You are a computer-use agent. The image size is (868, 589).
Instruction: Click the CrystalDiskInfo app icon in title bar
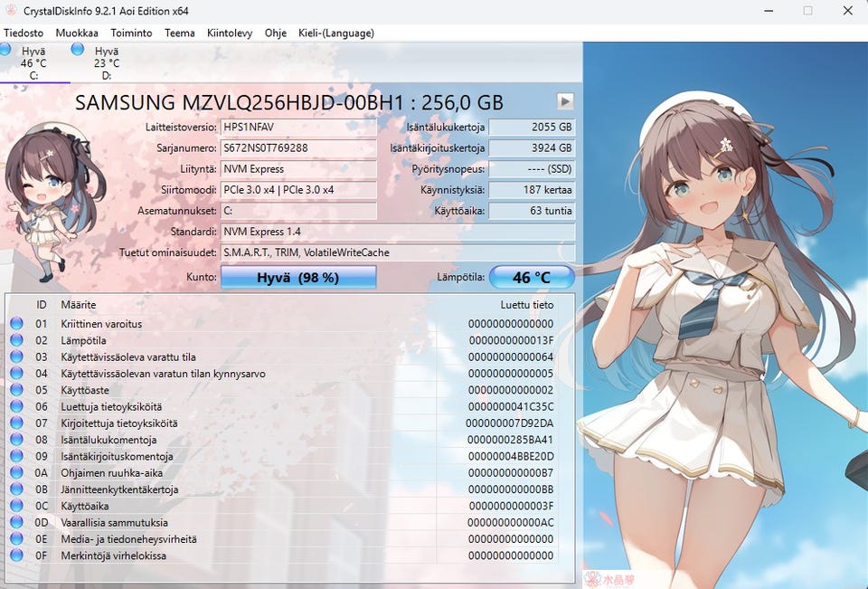pyautogui.click(x=11, y=11)
